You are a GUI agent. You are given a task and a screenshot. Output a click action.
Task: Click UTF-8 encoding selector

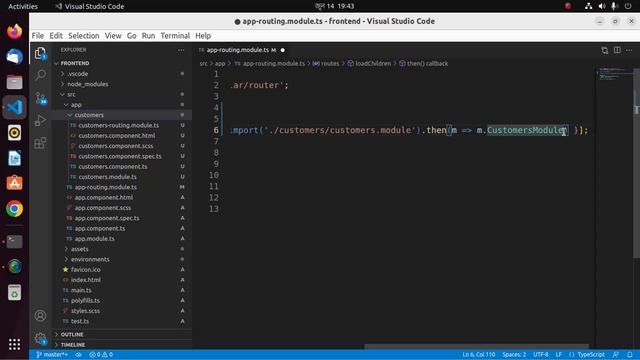click(541, 355)
